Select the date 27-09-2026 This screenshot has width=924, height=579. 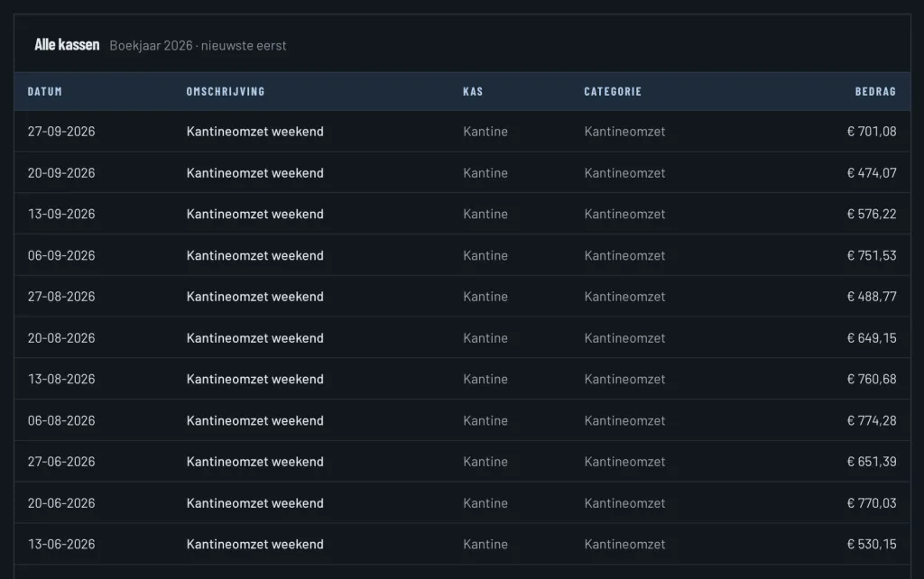(61, 132)
